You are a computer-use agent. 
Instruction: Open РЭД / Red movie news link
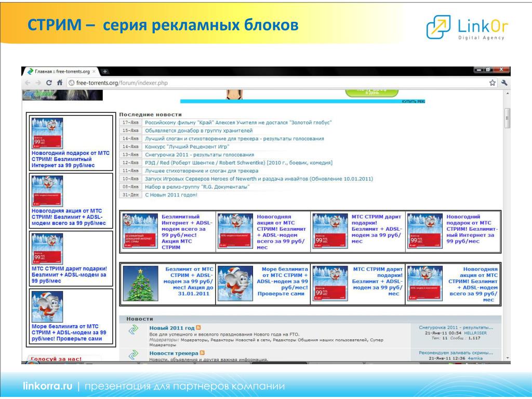238,163
